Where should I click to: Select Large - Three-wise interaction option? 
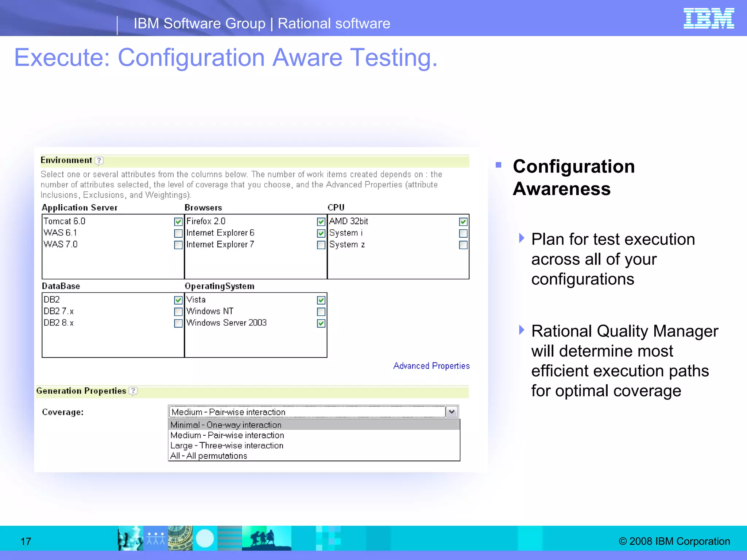[x=314, y=446]
